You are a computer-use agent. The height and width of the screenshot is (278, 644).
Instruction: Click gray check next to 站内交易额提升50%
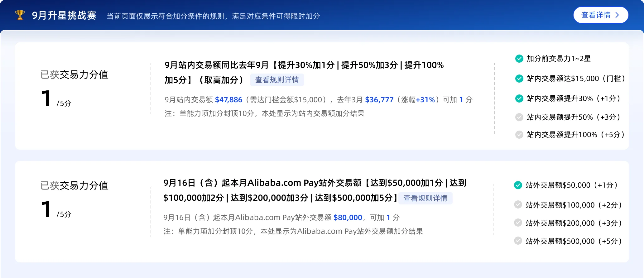pos(519,117)
